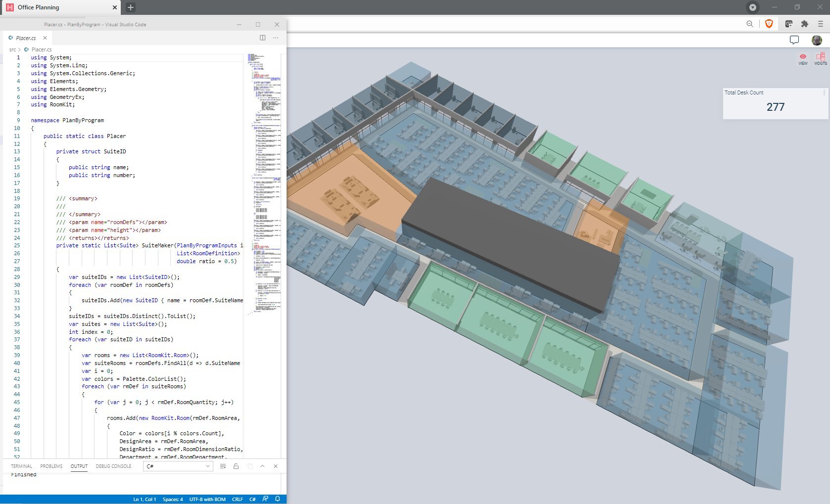The image size is (830, 504).
Task: Click the 'Total Desk Count' widget title
Action: click(744, 92)
